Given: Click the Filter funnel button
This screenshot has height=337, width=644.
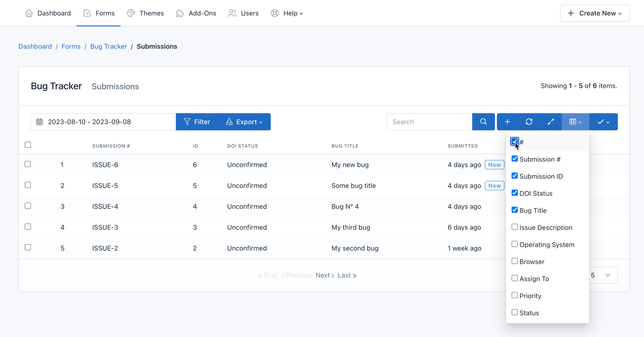Looking at the screenshot, I should click(x=197, y=122).
